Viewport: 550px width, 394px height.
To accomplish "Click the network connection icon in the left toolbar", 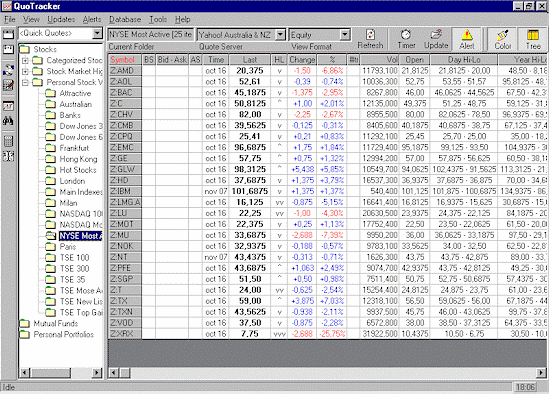I will point(8,70).
